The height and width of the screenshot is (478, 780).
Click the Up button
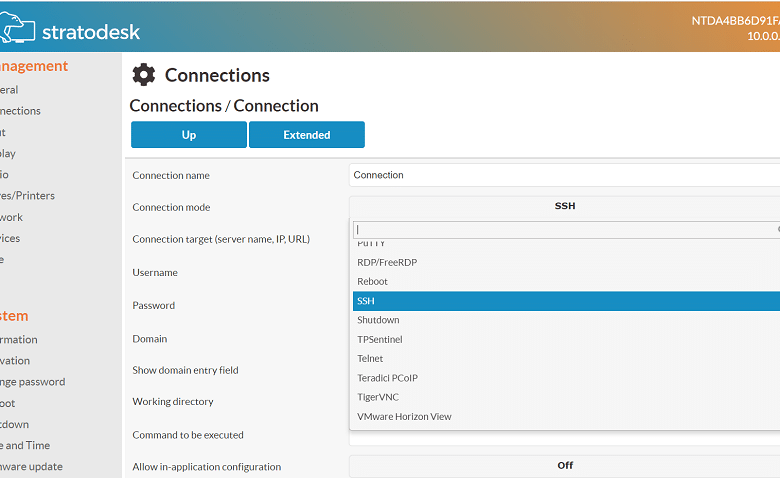coord(189,134)
